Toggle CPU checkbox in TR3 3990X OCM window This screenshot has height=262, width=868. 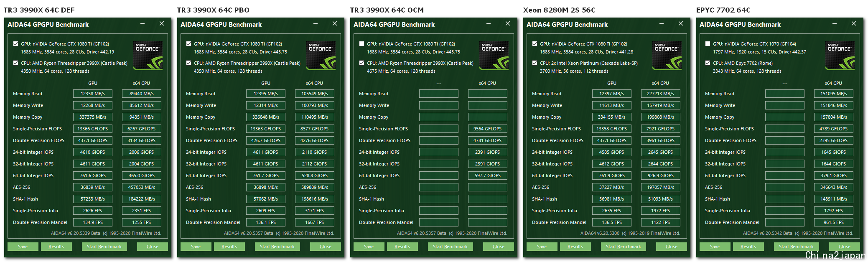pyautogui.click(x=362, y=63)
